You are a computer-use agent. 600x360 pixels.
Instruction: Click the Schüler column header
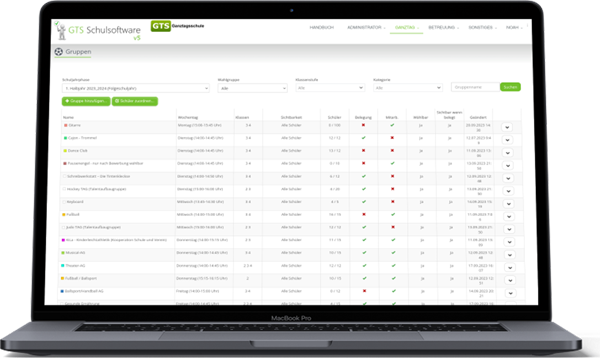click(x=334, y=117)
